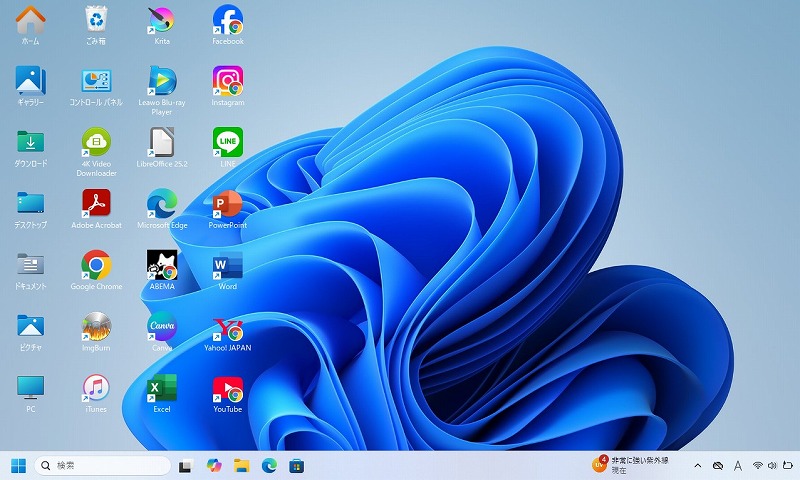
Task: Open the UV weather widget 非常に強い紫外線
Action: (631, 465)
